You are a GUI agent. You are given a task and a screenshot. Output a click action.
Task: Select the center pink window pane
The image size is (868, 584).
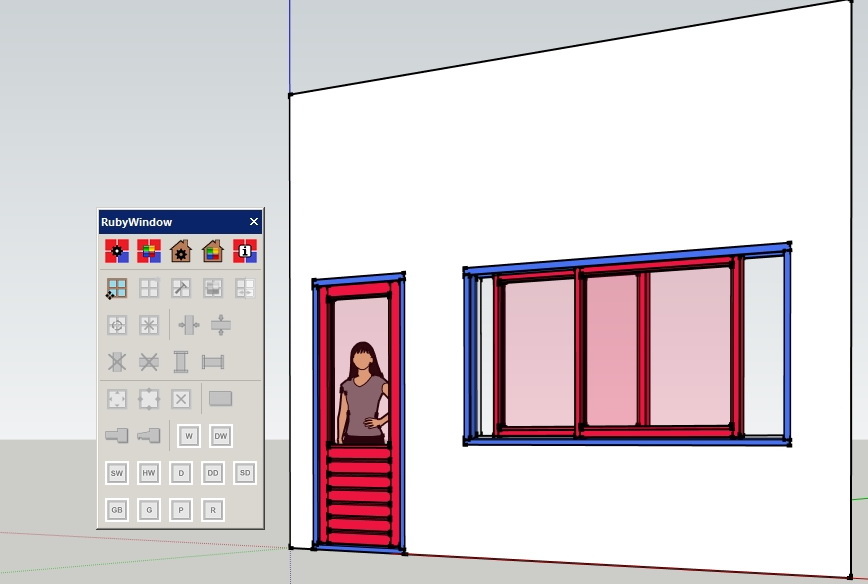coord(611,350)
